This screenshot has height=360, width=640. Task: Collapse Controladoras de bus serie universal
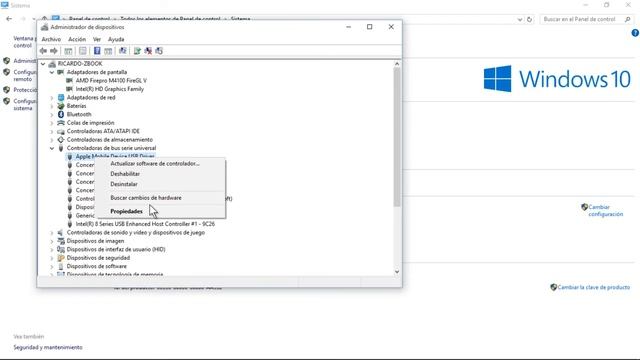click(52, 148)
